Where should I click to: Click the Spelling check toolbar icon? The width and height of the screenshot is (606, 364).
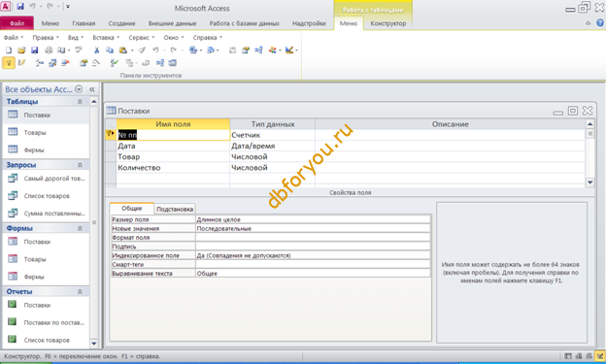point(79,50)
